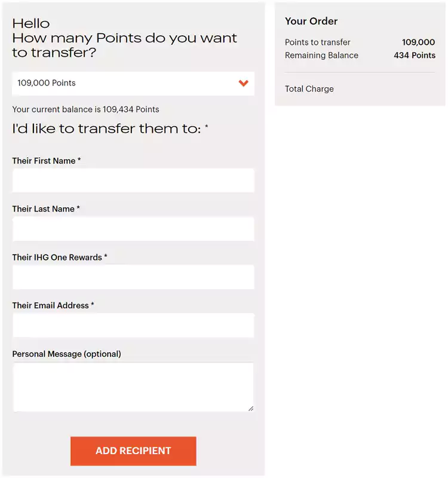
Task: Click into the Their Email Address field
Action: point(133,326)
